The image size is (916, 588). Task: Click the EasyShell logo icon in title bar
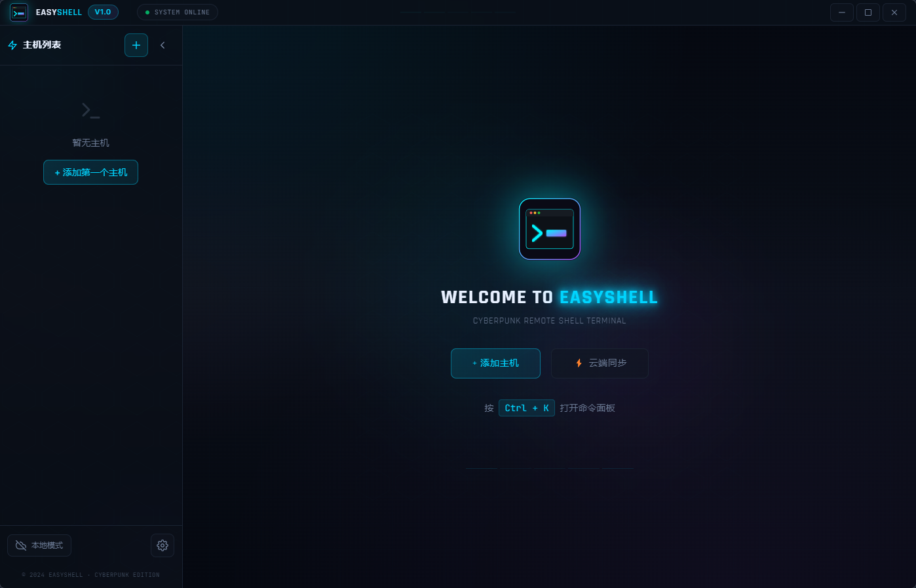click(x=19, y=12)
